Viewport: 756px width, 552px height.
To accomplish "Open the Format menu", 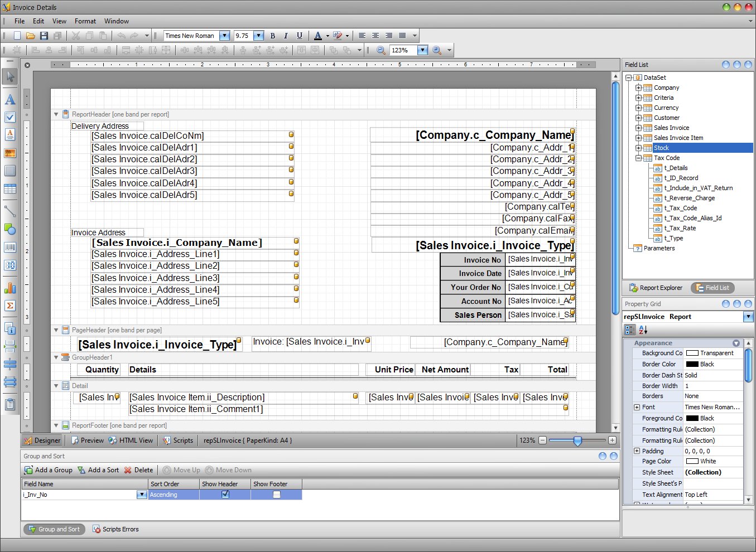I will pos(85,21).
